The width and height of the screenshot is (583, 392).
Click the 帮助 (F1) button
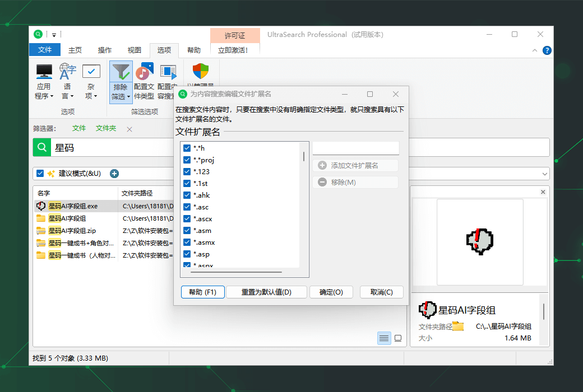[x=202, y=292]
